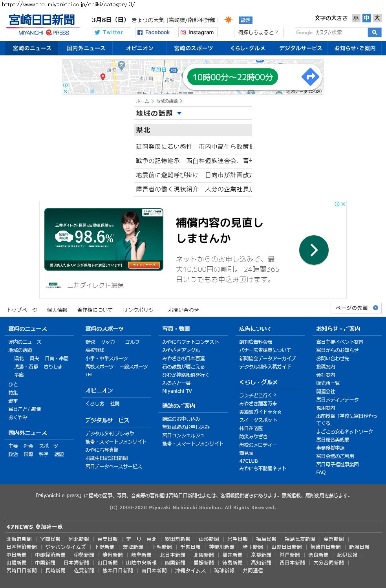Focus the Google カスタム検索 field
The width and height of the screenshot is (386, 588).
(331, 32)
